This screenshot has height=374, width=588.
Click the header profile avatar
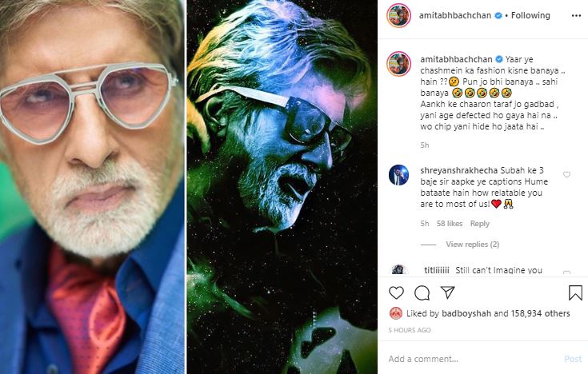point(399,15)
